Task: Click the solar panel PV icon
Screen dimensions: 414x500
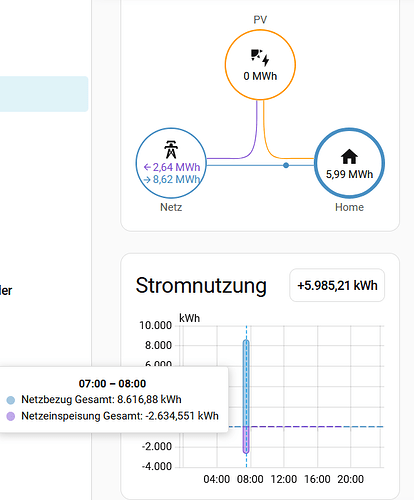Action: click(x=260, y=58)
